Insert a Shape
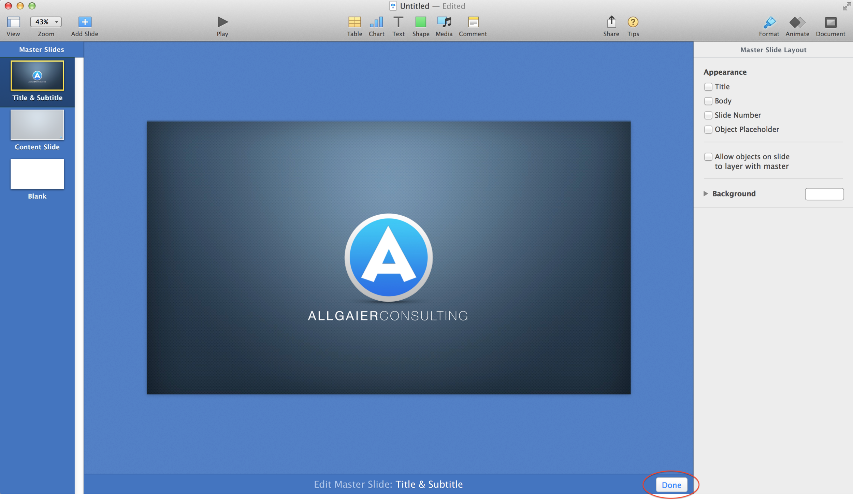This screenshot has height=504, width=853. pos(420,22)
